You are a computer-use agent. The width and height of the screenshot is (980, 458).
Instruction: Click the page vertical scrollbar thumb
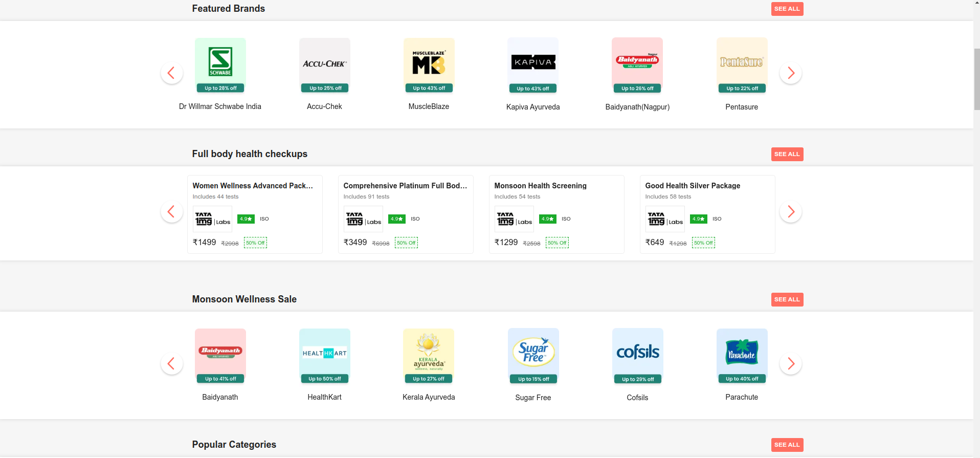(x=976, y=79)
